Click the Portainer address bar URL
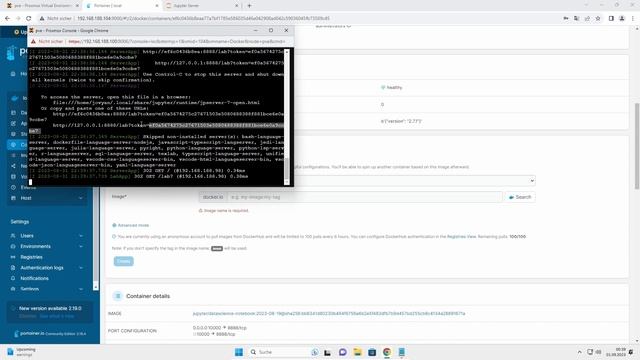 (203, 18)
